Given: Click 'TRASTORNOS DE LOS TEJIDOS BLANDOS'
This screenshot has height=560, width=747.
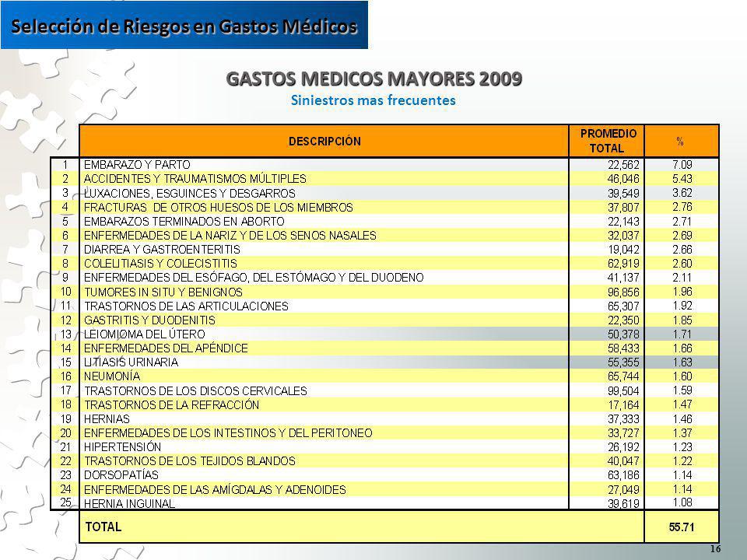Looking at the screenshot, I should pos(190,461).
